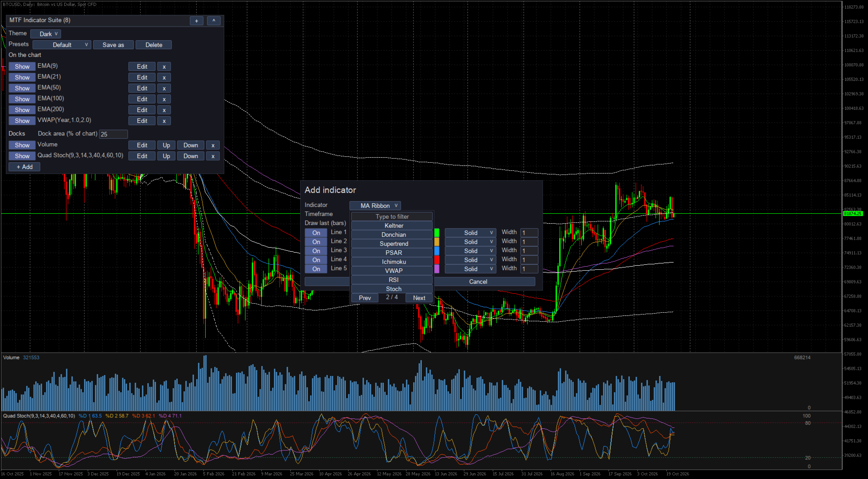Viewport: 868px width, 479px height.
Task: Remove the EMA(9) indicator with x
Action: point(164,67)
